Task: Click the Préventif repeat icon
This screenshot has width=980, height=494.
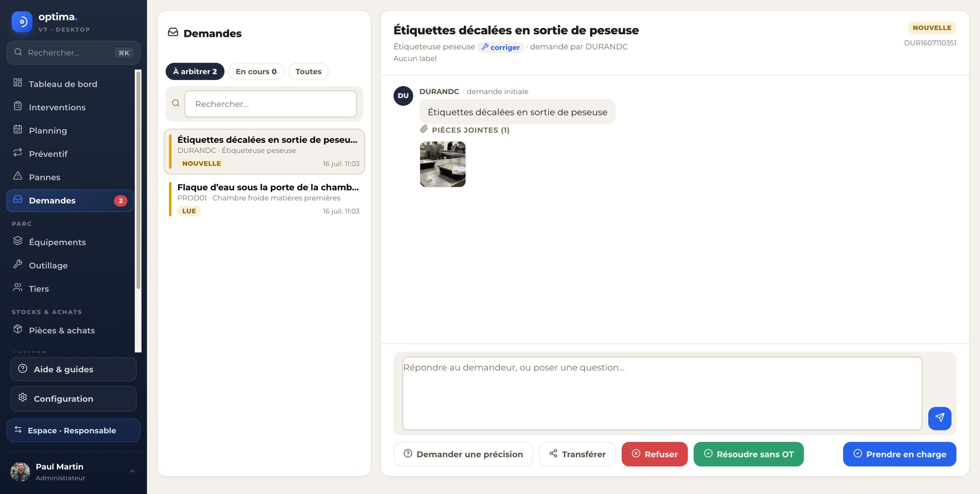Action: click(x=18, y=152)
